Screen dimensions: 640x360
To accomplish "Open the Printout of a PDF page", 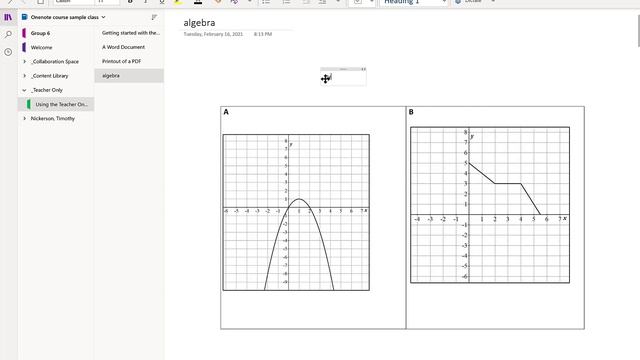I will click(129, 61).
